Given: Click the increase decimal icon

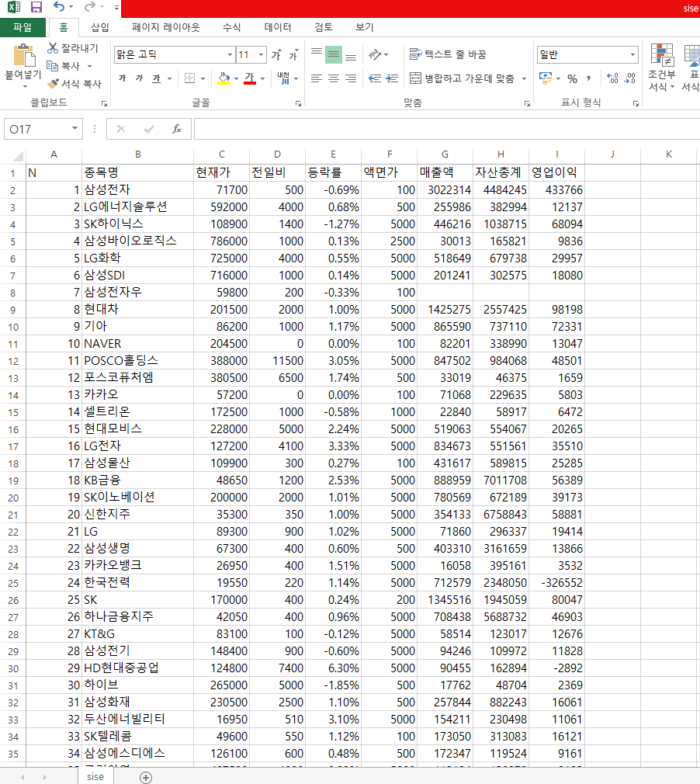Looking at the screenshot, I should pyautogui.click(x=612, y=78).
